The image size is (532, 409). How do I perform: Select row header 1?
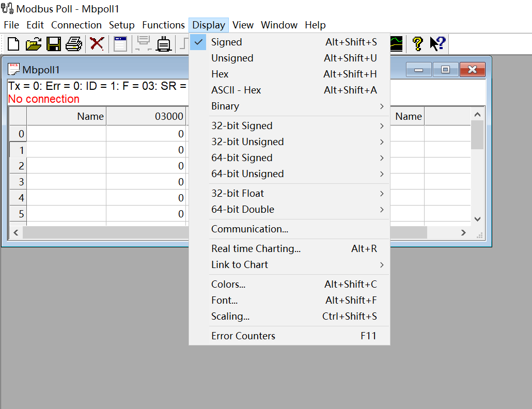click(x=18, y=150)
